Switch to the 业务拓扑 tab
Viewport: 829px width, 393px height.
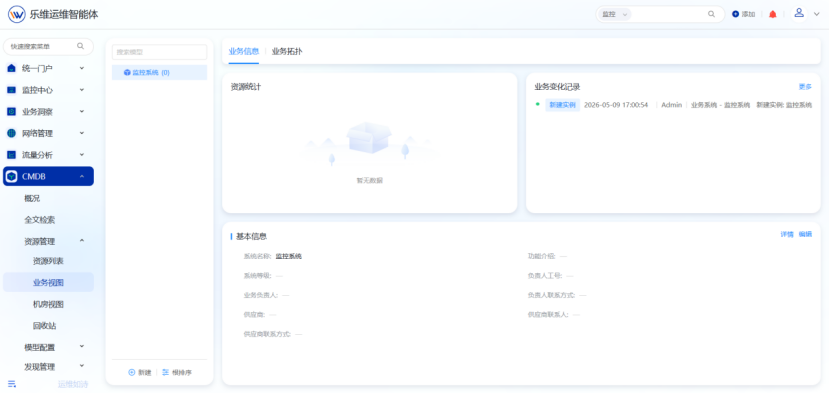coord(287,51)
